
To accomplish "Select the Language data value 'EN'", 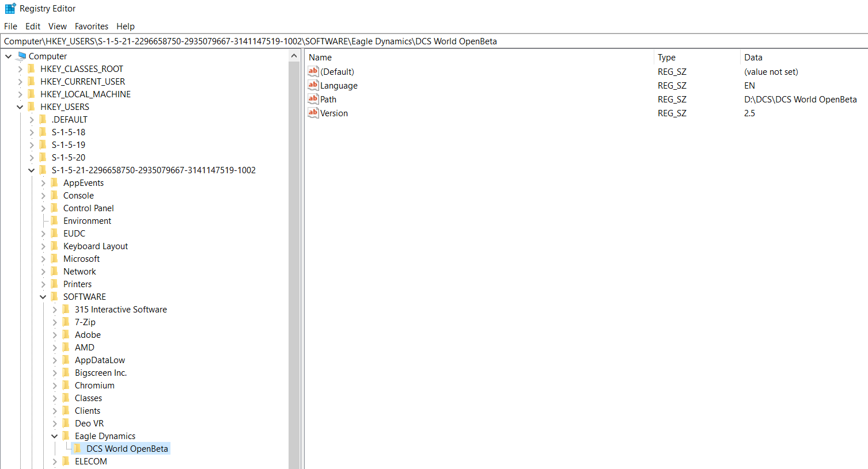I will (749, 86).
